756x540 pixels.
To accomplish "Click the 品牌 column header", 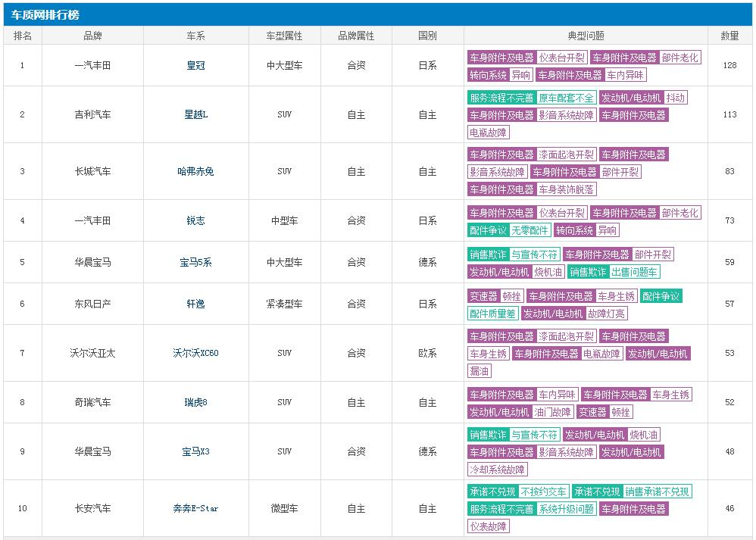I will (x=92, y=36).
